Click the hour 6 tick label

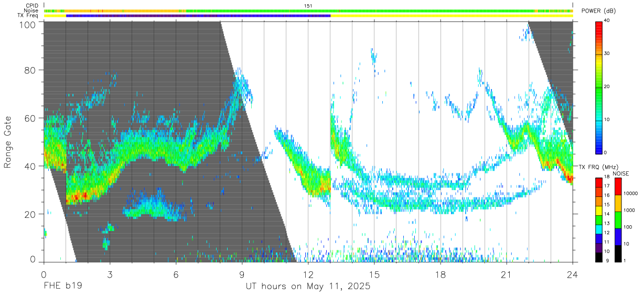point(176,274)
